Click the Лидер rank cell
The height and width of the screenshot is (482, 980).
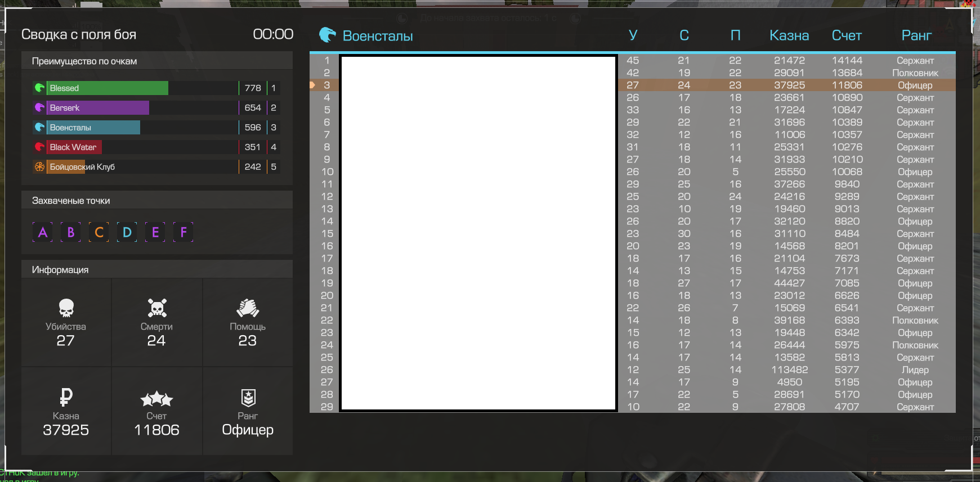click(x=915, y=370)
